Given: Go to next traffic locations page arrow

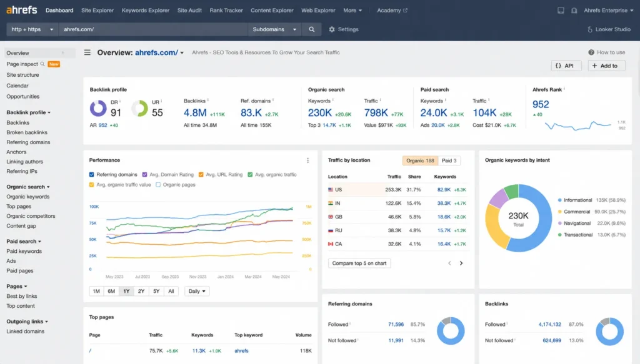Looking at the screenshot, I should (461, 263).
